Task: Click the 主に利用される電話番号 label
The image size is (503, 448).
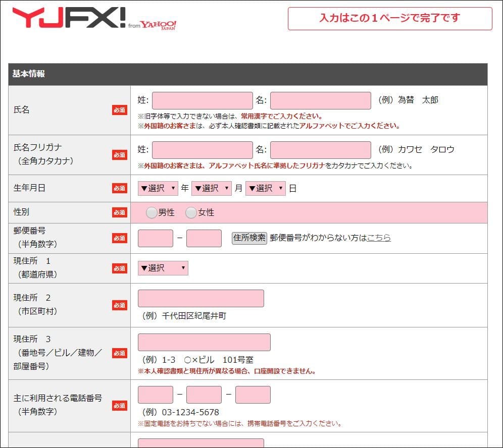Action: [58, 398]
